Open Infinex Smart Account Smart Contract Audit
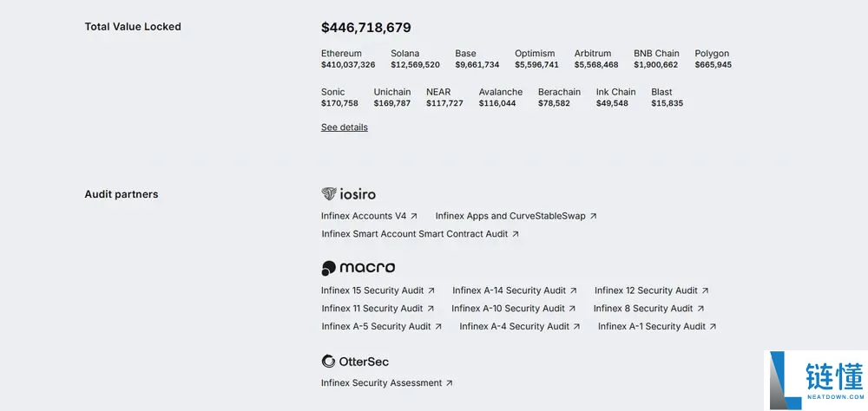Viewport: 868px width, 411px height. tap(415, 234)
